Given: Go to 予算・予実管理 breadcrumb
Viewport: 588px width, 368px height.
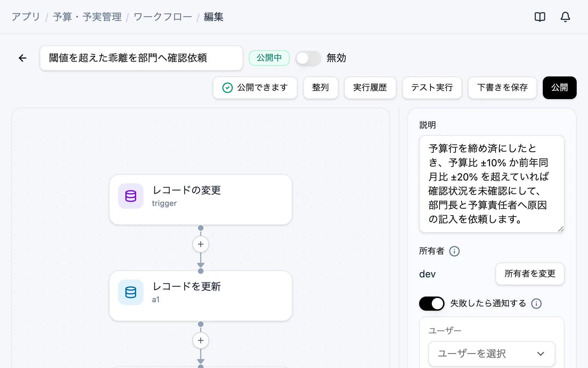Looking at the screenshot, I should 87,17.
